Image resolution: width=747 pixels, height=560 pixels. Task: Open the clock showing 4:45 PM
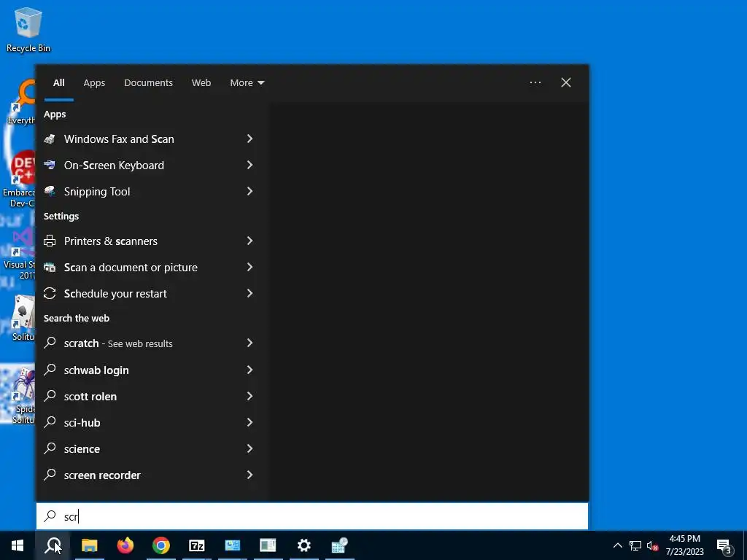coord(684,545)
